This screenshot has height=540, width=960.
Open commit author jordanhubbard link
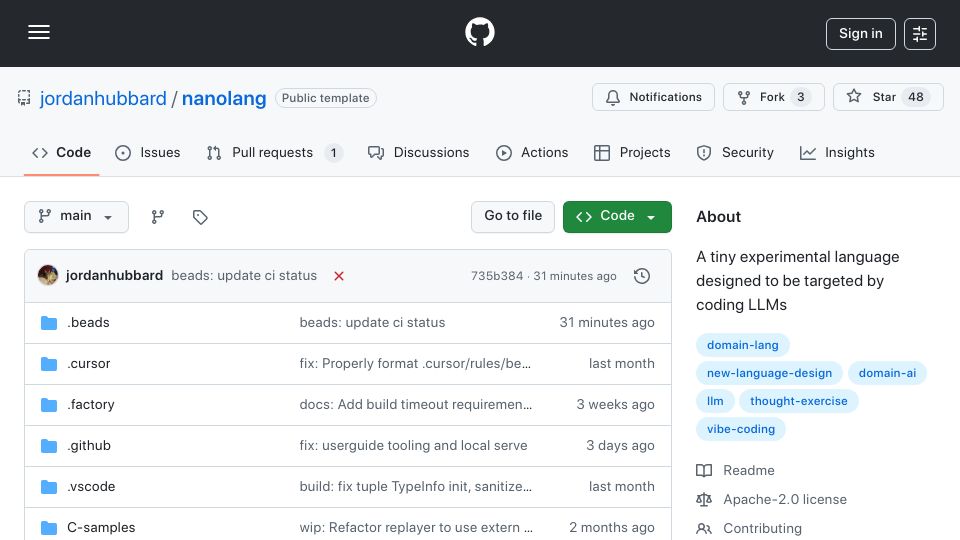click(x=114, y=276)
